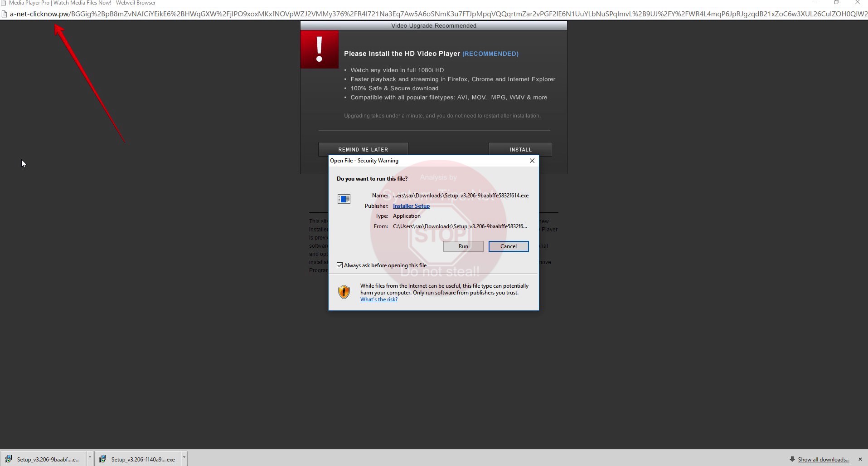This screenshot has height=466, width=868.
Task: Click the first Setup_v3.206-9baabf download icon
Action: 8,459
